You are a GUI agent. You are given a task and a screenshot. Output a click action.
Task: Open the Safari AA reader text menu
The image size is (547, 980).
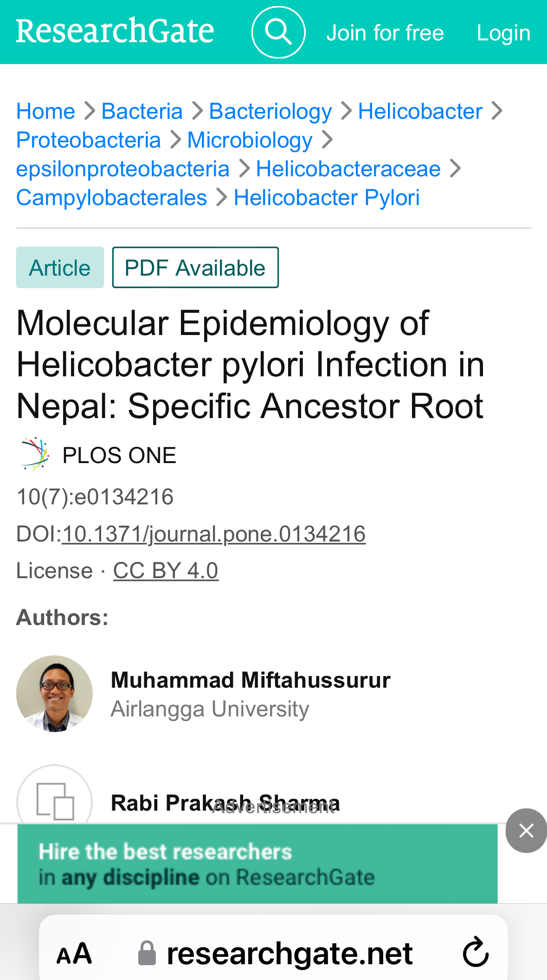tap(74, 954)
